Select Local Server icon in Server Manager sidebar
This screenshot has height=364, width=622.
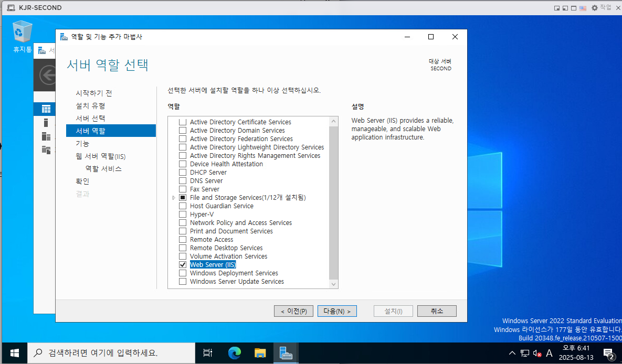(46, 123)
